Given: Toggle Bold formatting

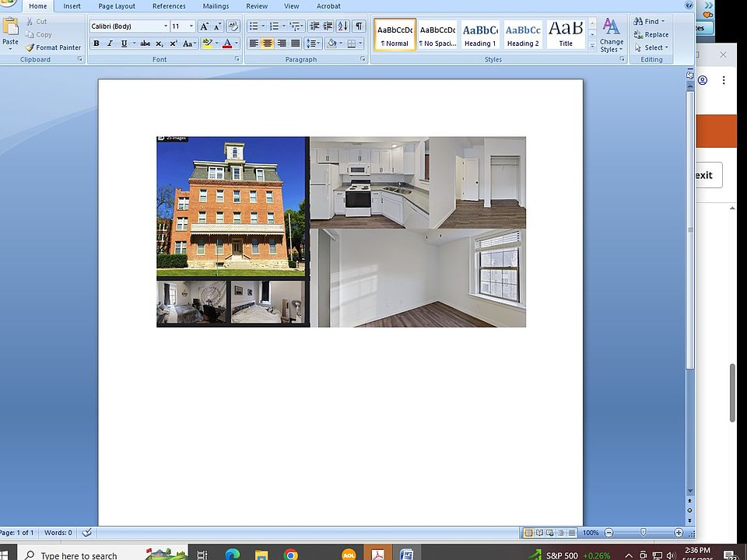Looking at the screenshot, I should coord(96,44).
